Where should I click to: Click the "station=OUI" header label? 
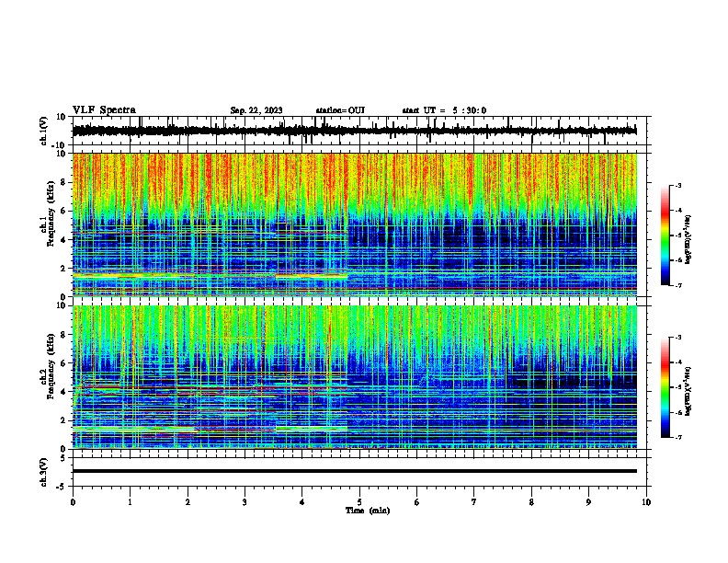point(340,110)
